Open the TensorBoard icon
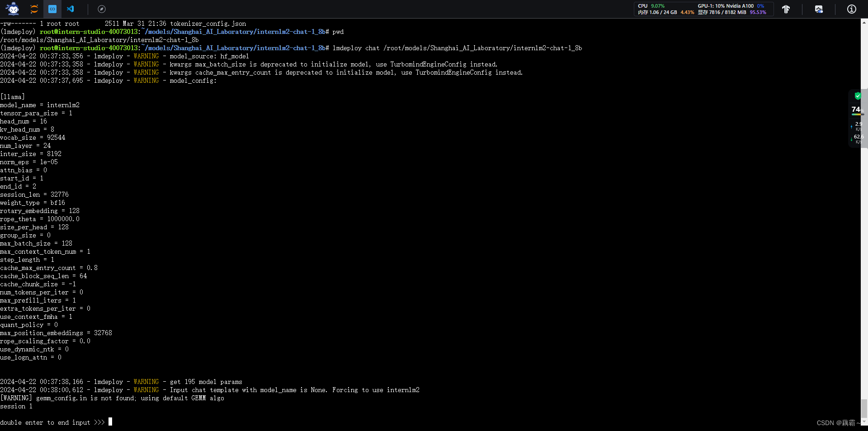The height and width of the screenshot is (431, 868). [x=786, y=9]
